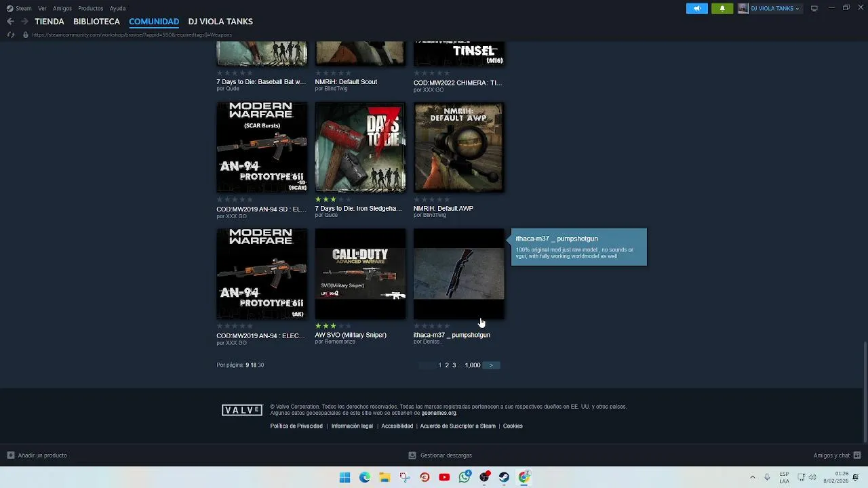Open the blue announcements megaphone button
Viewport: 868px width, 488px height.
pyautogui.click(x=697, y=8)
